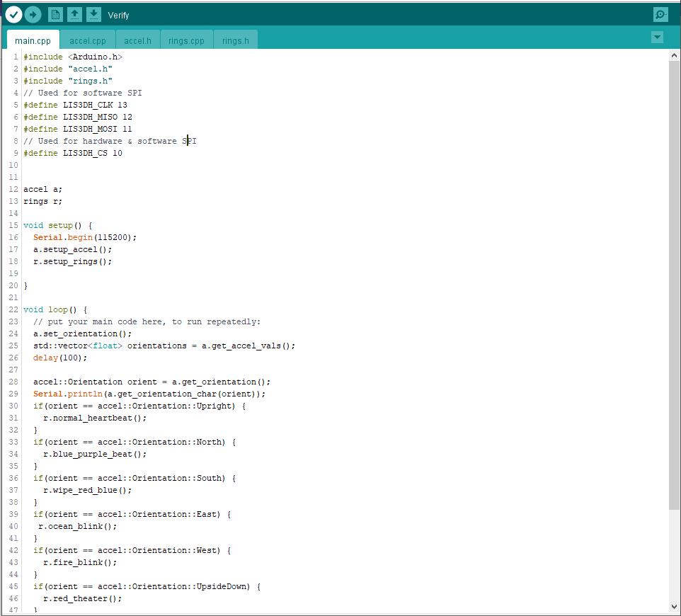Click the 'delay(100);' line
681x616 pixels.
(x=60, y=358)
